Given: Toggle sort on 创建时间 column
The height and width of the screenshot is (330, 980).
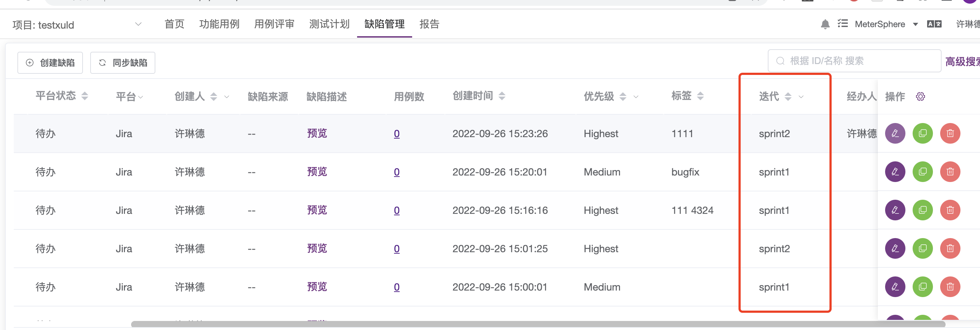Looking at the screenshot, I should (503, 96).
